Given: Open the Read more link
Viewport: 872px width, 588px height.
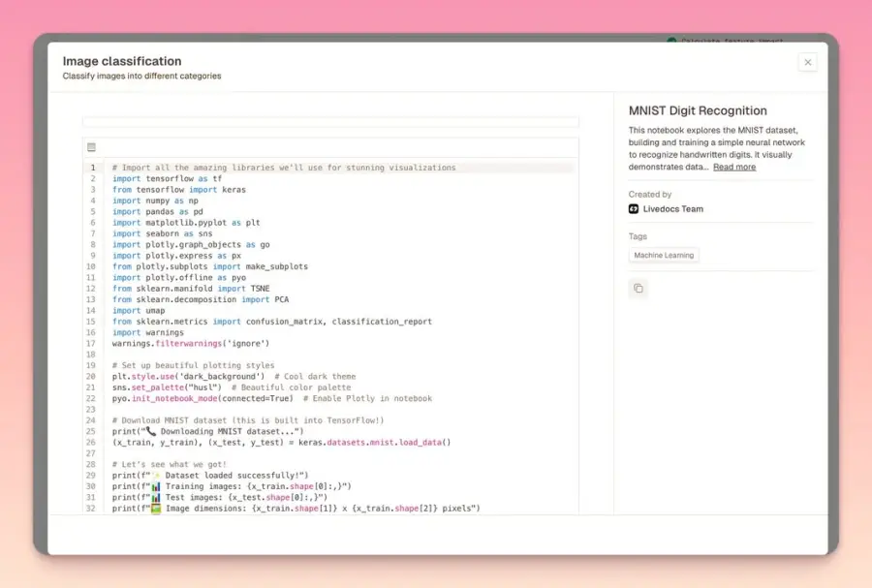Looking at the screenshot, I should pyautogui.click(x=734, y=167).
